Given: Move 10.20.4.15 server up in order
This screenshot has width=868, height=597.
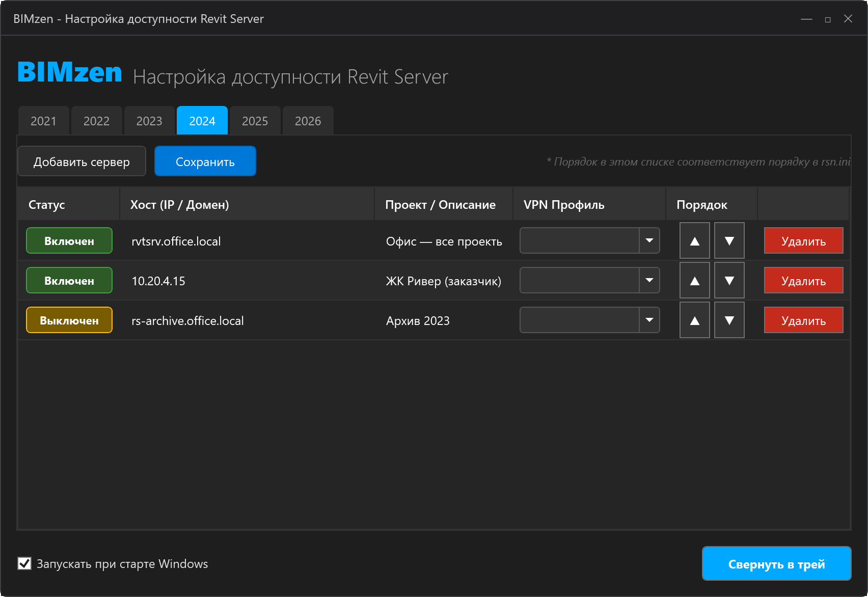Looking at the screenshot, I should (694, 280).
